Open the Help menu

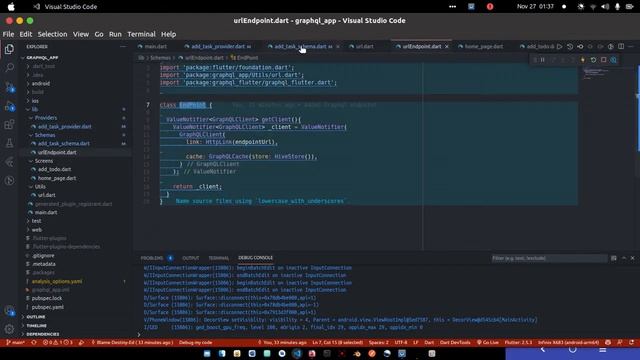click(168, 34)
